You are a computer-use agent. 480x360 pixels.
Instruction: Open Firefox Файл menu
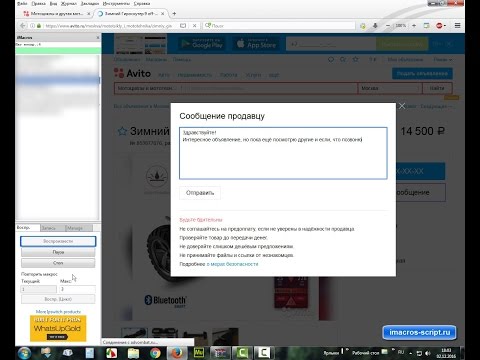click(x=22, y=4)
